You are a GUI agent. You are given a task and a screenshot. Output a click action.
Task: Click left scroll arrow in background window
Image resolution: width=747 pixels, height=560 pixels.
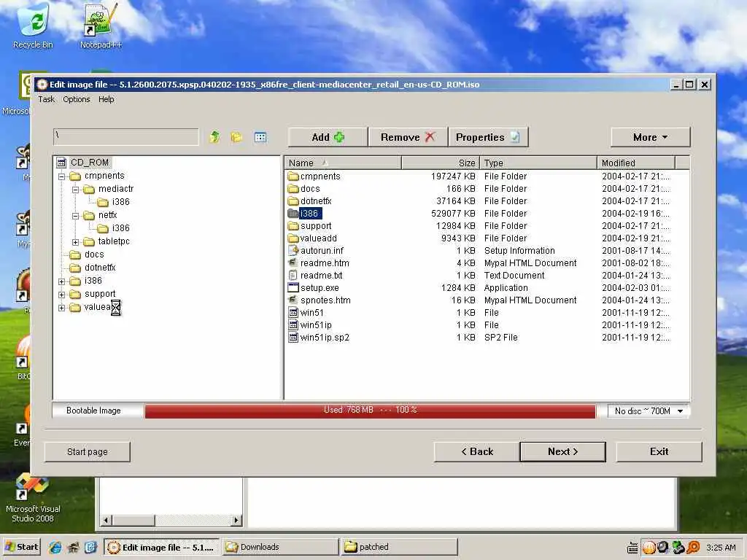point(106,521)
